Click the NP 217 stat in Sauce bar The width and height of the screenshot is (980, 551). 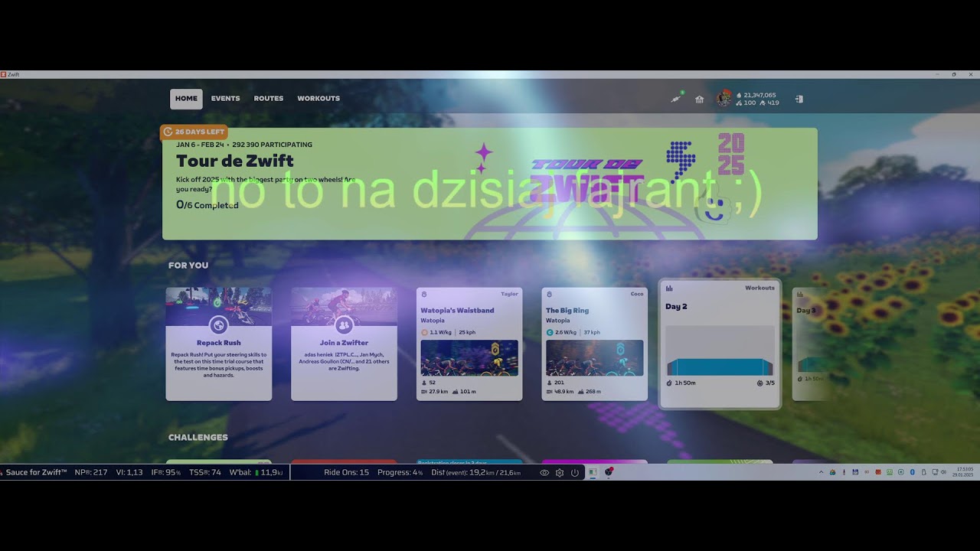(91, 473)
